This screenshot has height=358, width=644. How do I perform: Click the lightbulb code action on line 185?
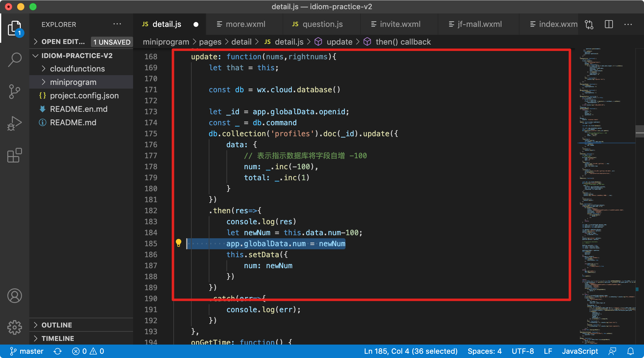point(179,243)
